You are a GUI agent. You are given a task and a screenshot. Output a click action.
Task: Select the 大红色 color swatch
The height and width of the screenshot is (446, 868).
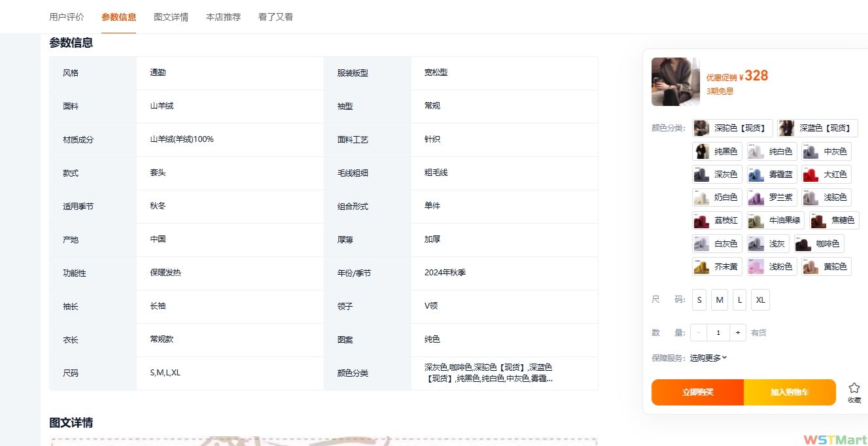point(826,175)
